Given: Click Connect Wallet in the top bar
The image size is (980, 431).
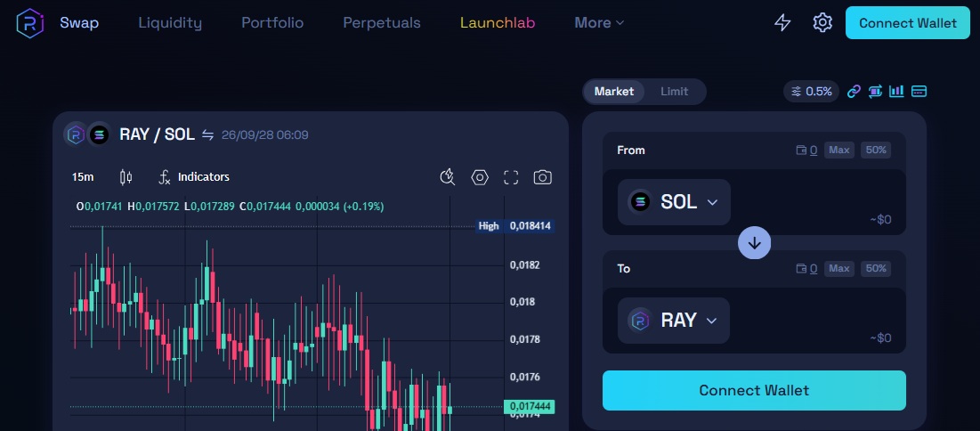Looking at the screenshot, I should pos(908,23).
